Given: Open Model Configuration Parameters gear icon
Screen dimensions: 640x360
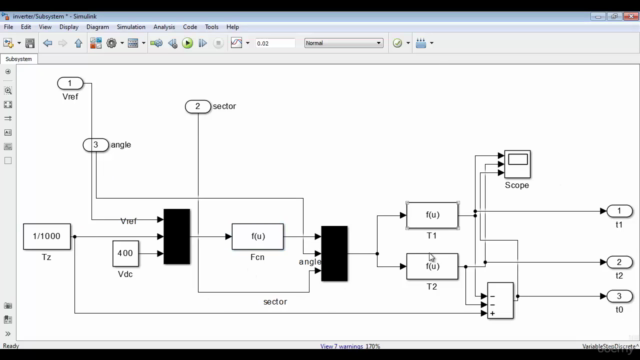Looking at the screenshot, I should point(111,43).
